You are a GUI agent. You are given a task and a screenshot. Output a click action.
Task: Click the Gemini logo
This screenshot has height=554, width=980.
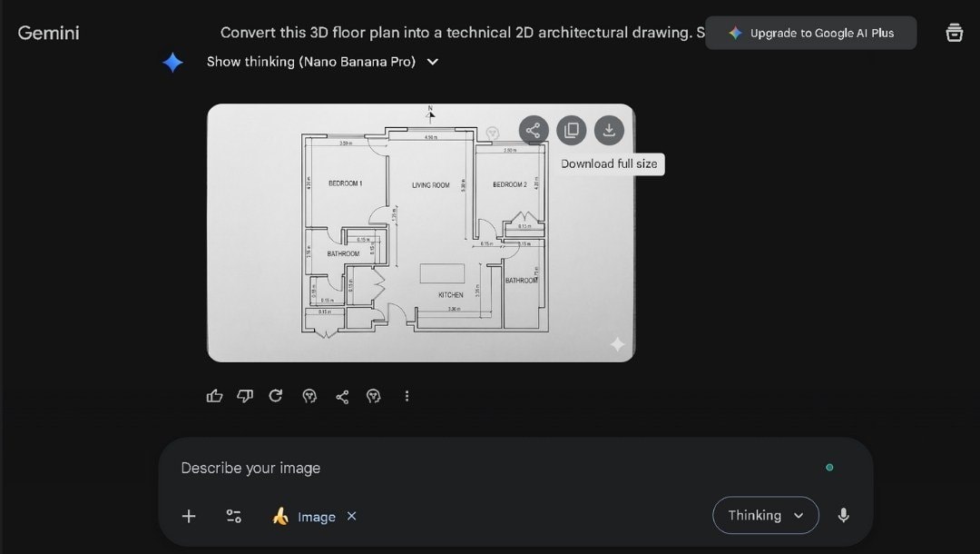point(48,32)
